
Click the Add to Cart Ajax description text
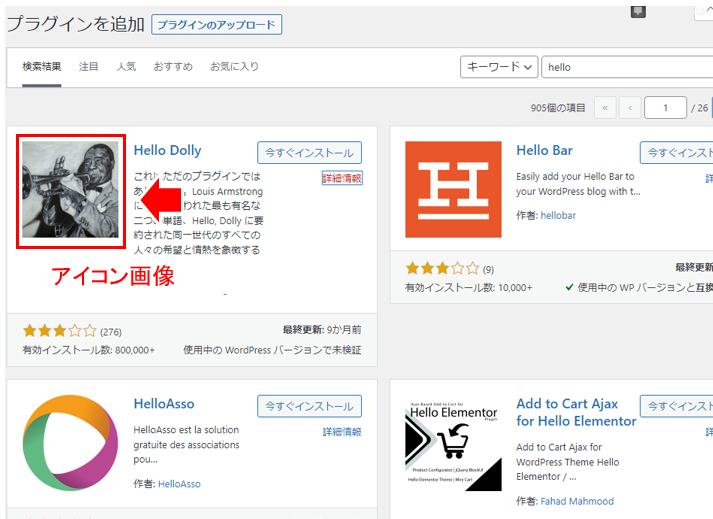coord(567,462)
